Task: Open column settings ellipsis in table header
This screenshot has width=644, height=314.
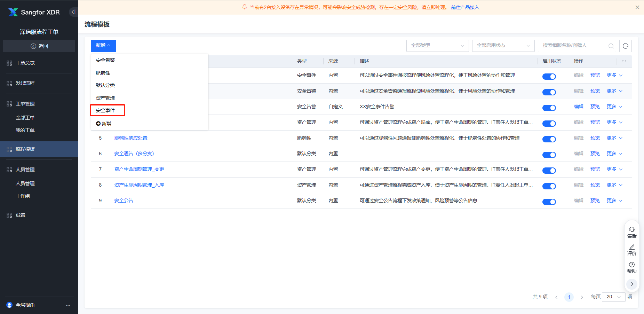Action: (623, 61)
